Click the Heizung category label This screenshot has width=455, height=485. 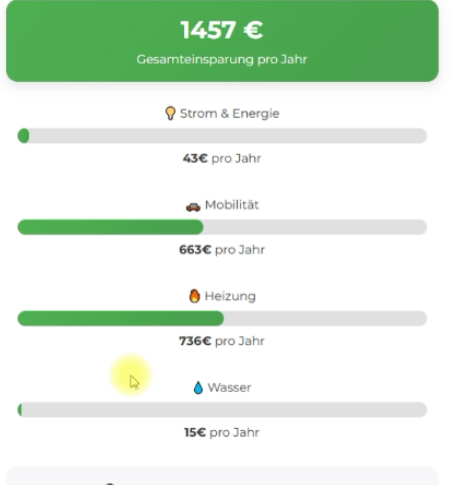click(x=230, y=296)
